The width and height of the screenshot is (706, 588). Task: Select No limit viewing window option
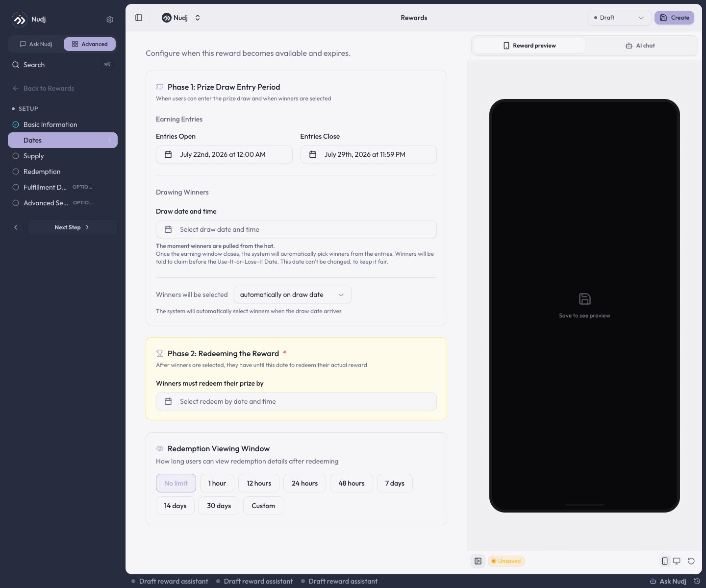click(176, 483)
